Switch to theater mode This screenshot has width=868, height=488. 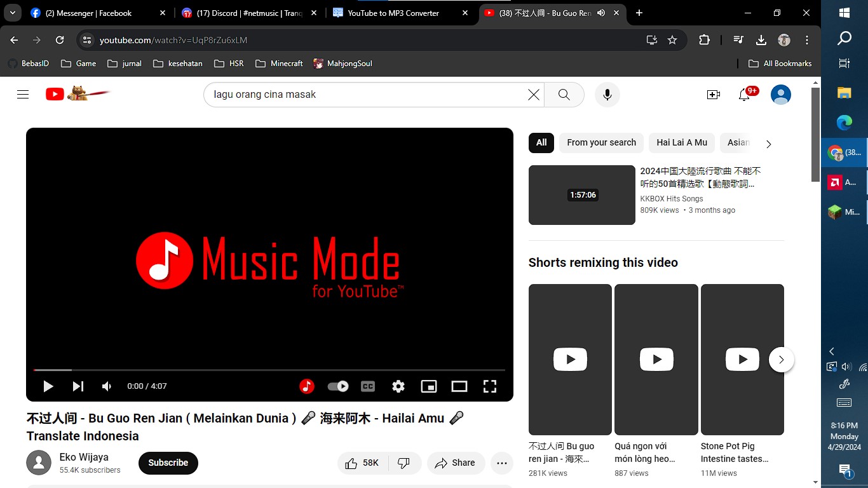tap(459, 386)
